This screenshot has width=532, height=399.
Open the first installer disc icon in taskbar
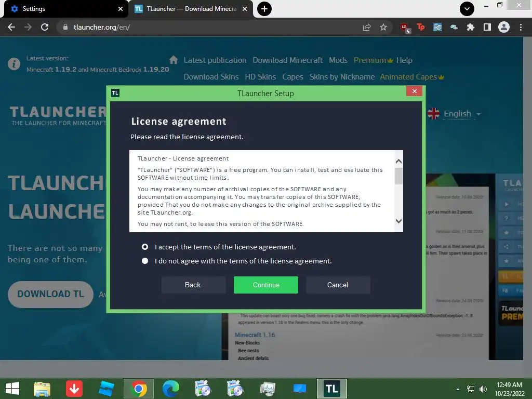pyautogui.click(x=203, y=389)
